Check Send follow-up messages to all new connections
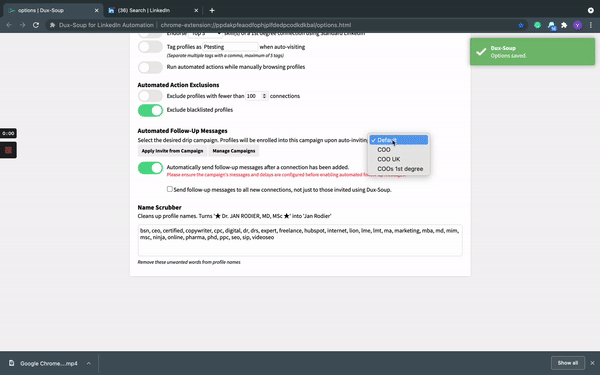Viewport: 600px width, 375px height. 170,189
